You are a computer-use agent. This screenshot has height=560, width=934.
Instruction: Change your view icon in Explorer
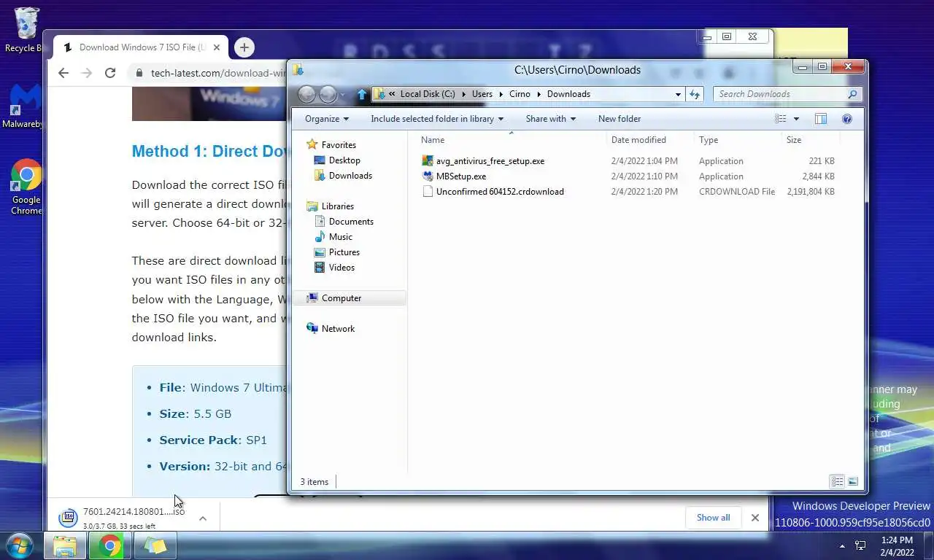click(x=781, y=119)
